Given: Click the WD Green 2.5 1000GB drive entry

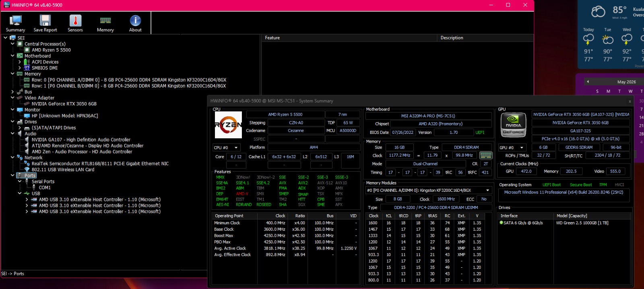Looking at the screenshot, I should pos(582,223).
